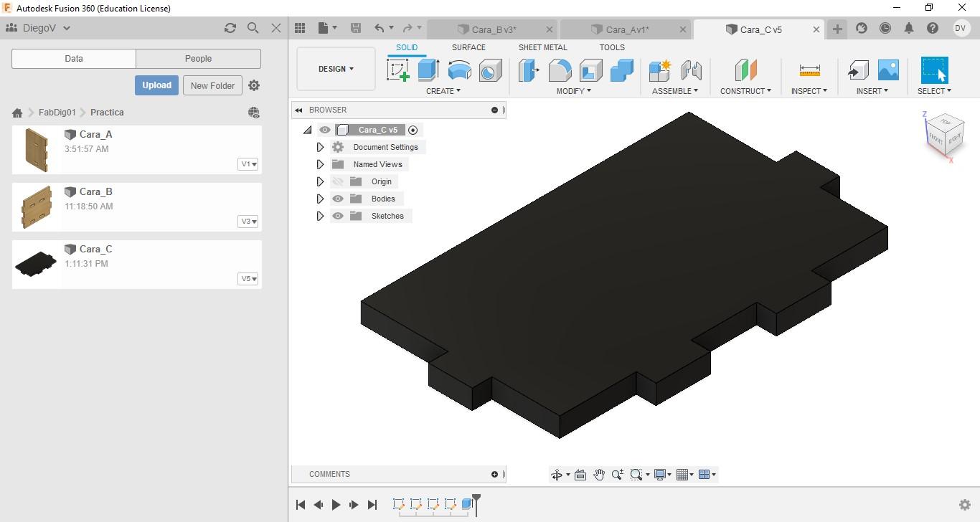Open the Cara_A design thumbnail

36,150
